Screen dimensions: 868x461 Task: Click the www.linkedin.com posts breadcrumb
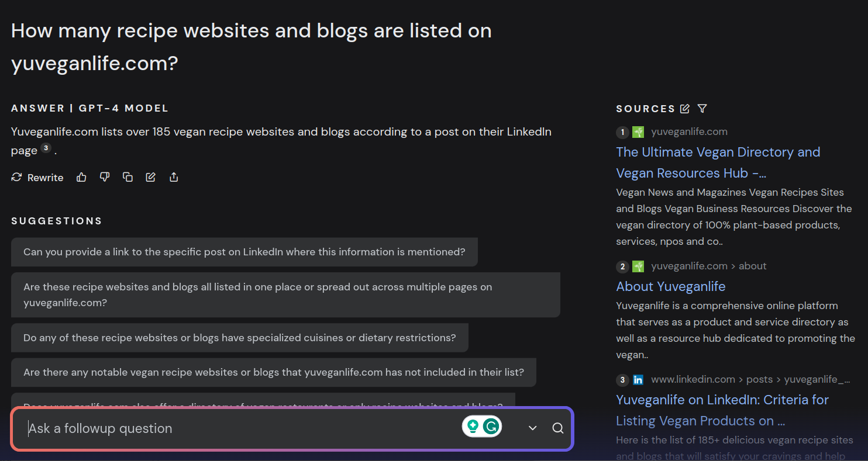click(x=751, y=379)
